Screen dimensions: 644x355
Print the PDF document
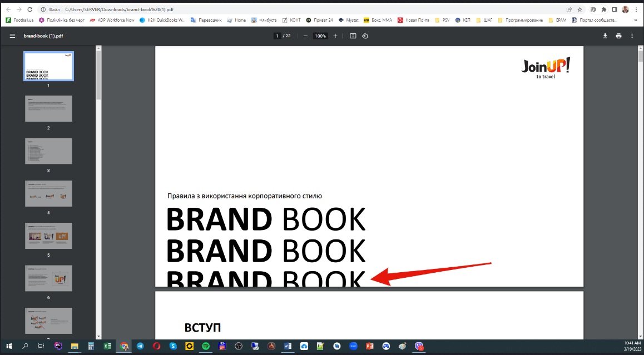[618, 36]
